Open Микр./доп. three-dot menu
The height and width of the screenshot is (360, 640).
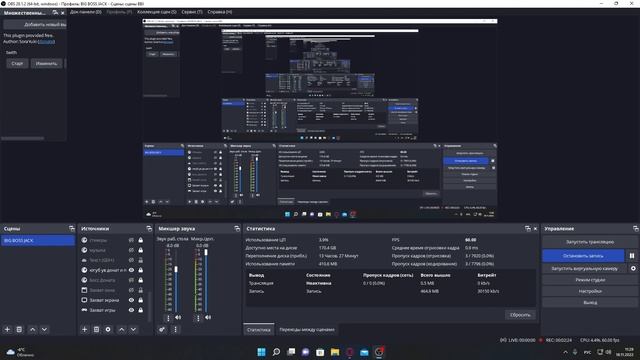198,318
